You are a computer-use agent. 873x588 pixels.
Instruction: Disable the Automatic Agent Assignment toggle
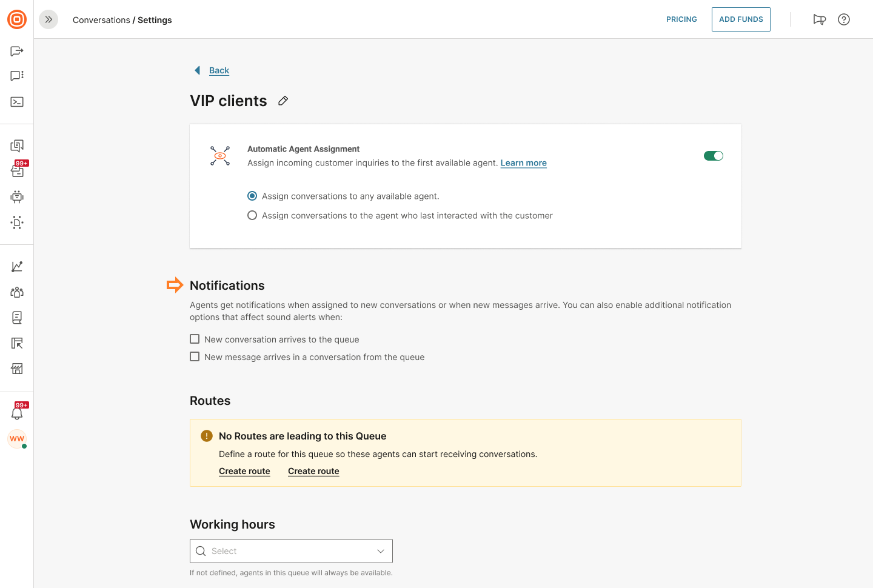coord(713,156)
